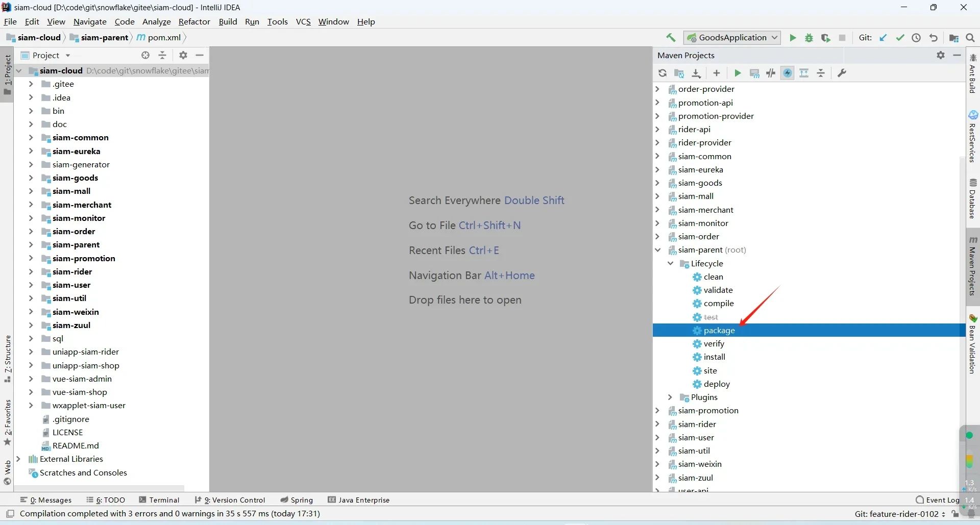Toggle Skip Tests mode in Maven toolbar
The height and width of the screenshot is (525, 980).
click(788, 73)
